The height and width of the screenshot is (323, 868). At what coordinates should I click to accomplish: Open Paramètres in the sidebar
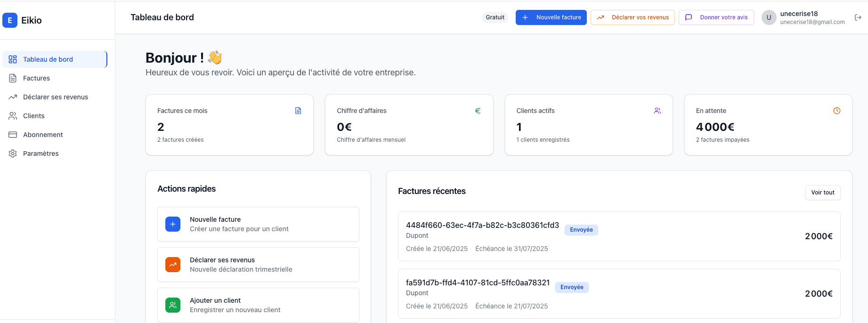(41, 153)
